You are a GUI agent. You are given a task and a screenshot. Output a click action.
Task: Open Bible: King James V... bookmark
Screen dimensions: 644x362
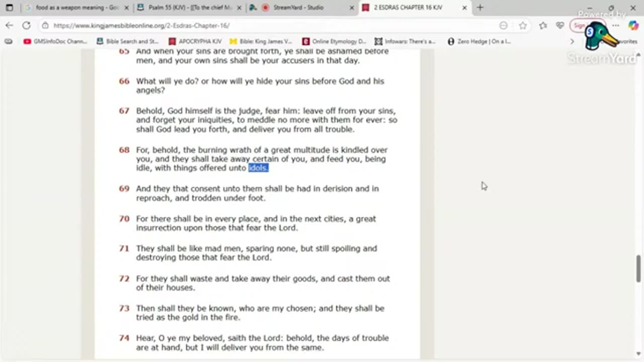261,41
